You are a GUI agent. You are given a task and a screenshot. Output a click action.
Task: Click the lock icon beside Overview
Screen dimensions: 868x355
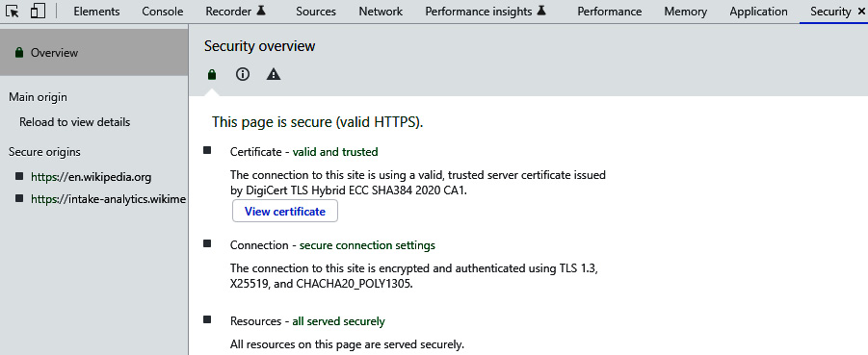pyautogui.click(x=19, y=53)
